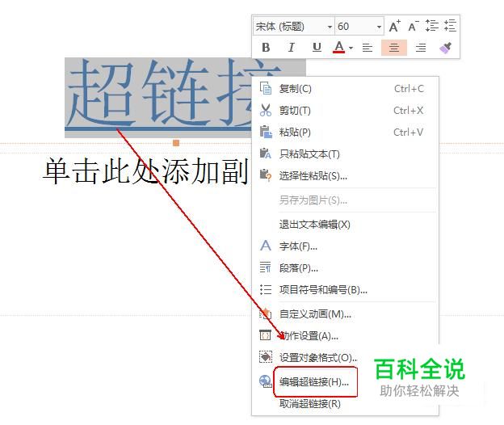Screen dimensions: 504x425
Task: Click the paste-special icon beside 选择性粘贴
Action: click(266, 175)
